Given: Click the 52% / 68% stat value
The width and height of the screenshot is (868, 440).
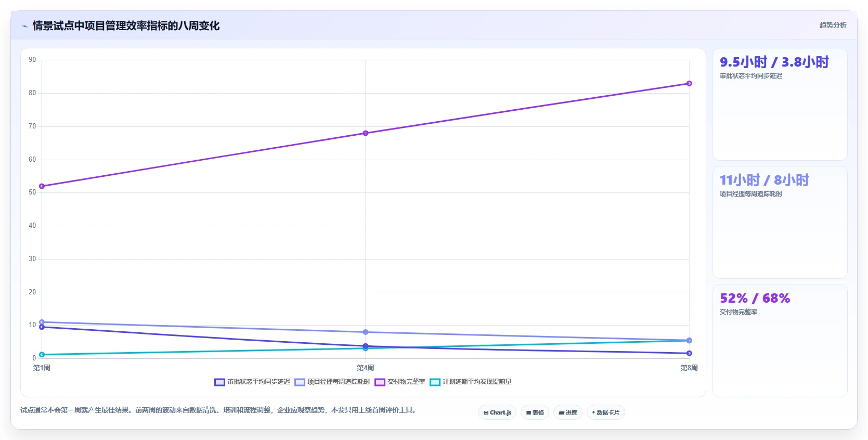Looking at the screenshot, I should click(755, 299).
